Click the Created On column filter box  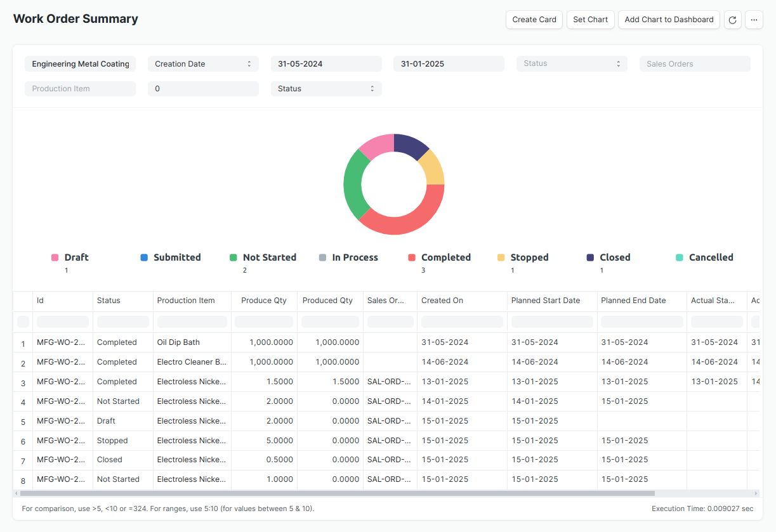462,321
